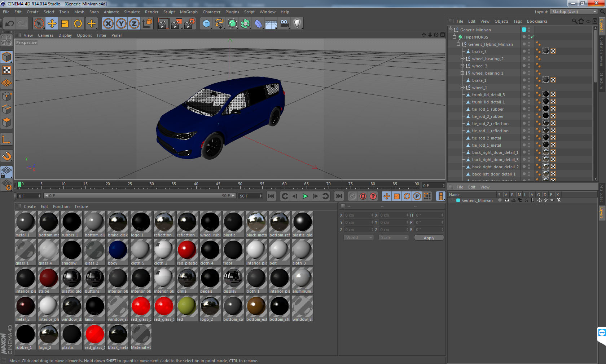
Task: Open Object Manager Bookmarks menu
Action: pos(537,21)
